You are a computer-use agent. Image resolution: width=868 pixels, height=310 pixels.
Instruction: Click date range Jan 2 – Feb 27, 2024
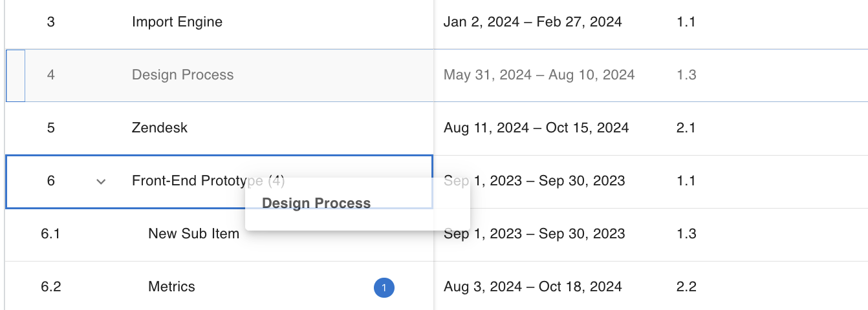coord(532,22)
